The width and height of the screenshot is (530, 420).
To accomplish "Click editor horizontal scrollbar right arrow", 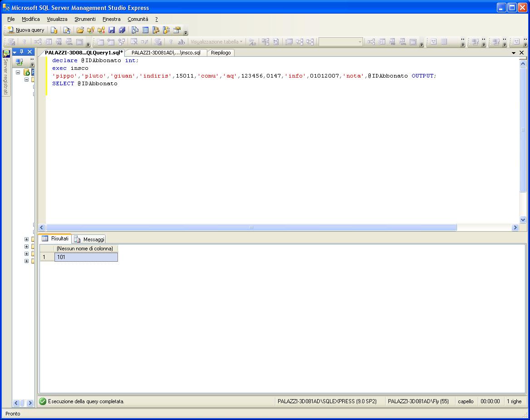I will pyautogui.click(x=515, y=227).
